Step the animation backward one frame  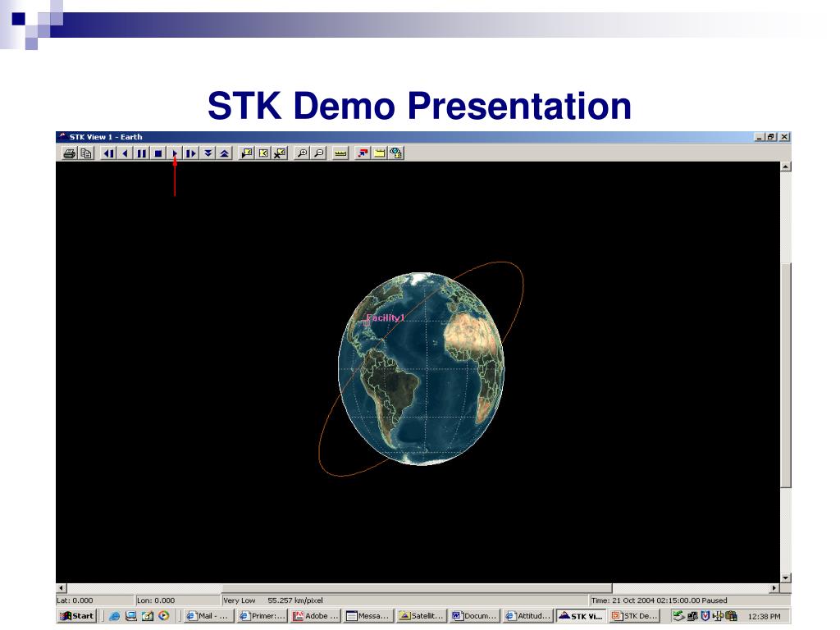pyautogui.click(x=109, y=153)
